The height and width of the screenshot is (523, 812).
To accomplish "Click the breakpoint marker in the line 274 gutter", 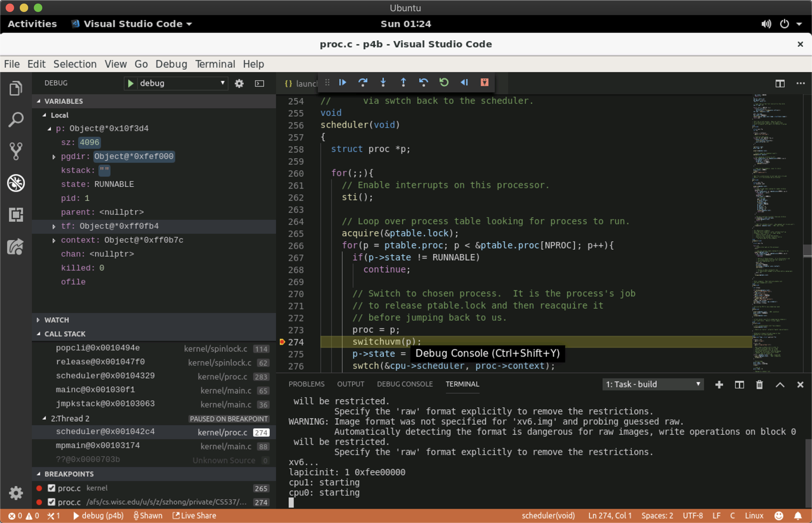I will tap(282, 342).
